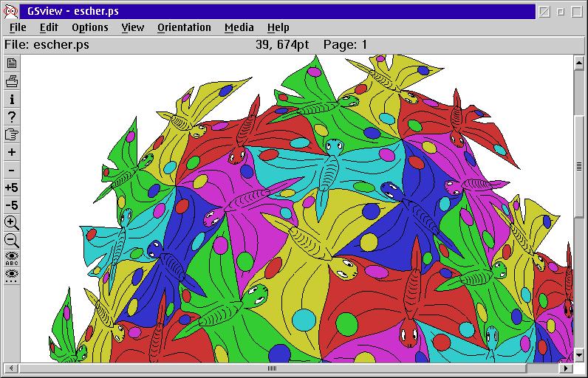The height and width of the screenshot is (378, 588).
Task: Open the File menu
Action: point(18,27)
